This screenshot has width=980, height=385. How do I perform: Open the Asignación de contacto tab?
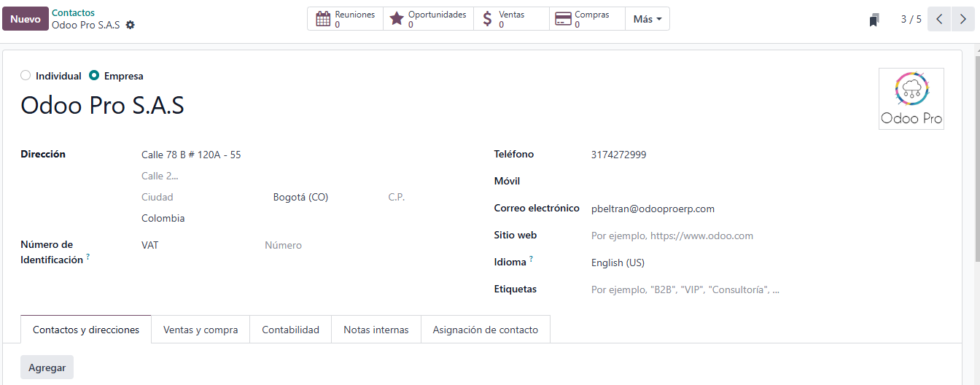(486, 330)
